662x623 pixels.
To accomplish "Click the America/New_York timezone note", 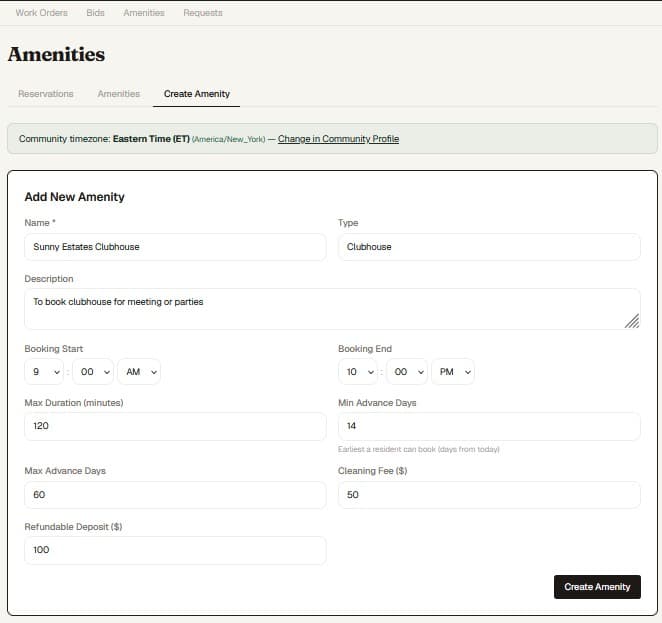I will (228, 139).
